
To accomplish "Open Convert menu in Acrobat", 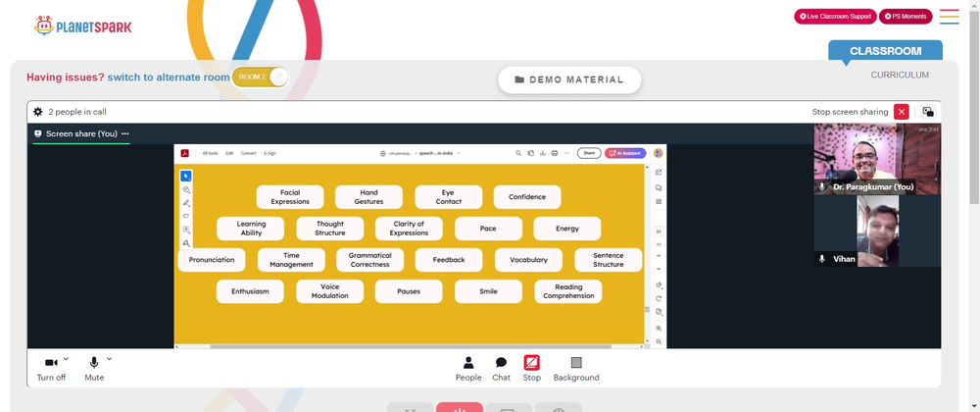I will pos(249,153).
